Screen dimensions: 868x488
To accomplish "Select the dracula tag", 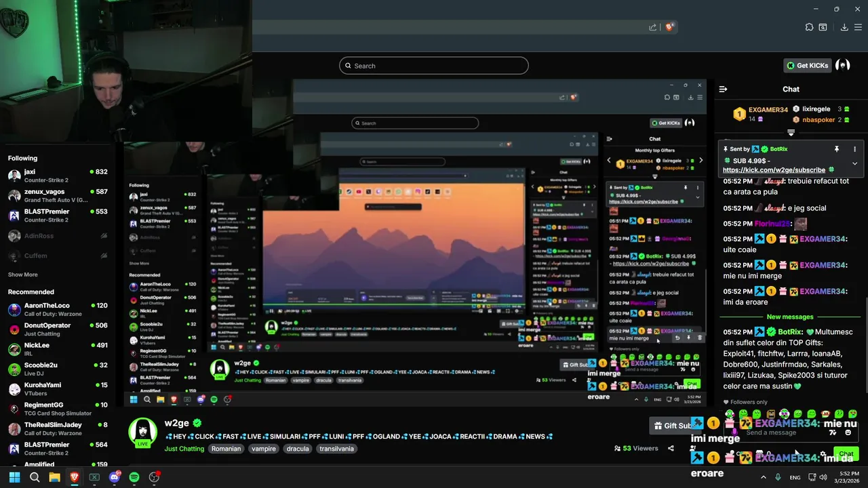I will point(298,449).
